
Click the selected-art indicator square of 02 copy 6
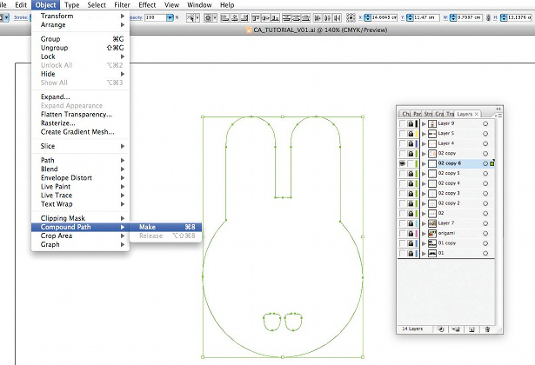coord(492,164)
